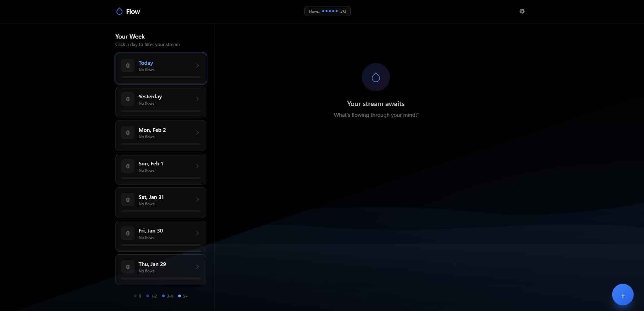The image size is (644, 311).
Task: Click the 3-4 legend dot
Action: (x=163, y=296)
